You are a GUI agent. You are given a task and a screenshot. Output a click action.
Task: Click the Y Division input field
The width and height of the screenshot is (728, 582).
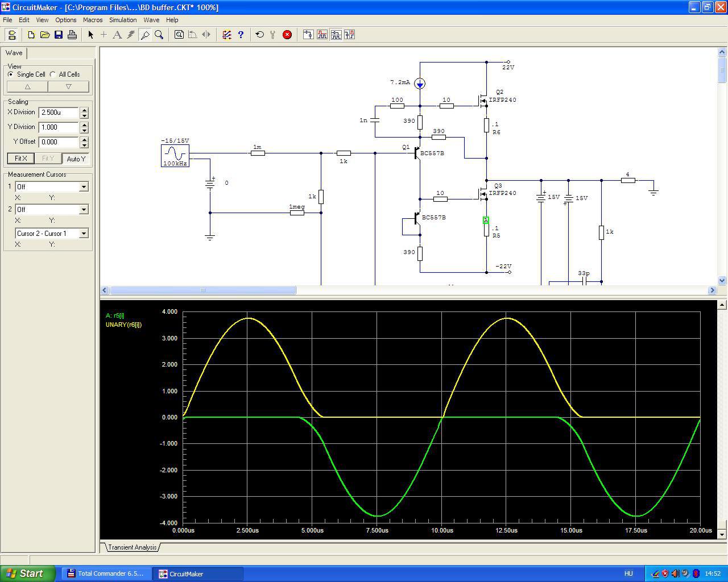(59, 127)
